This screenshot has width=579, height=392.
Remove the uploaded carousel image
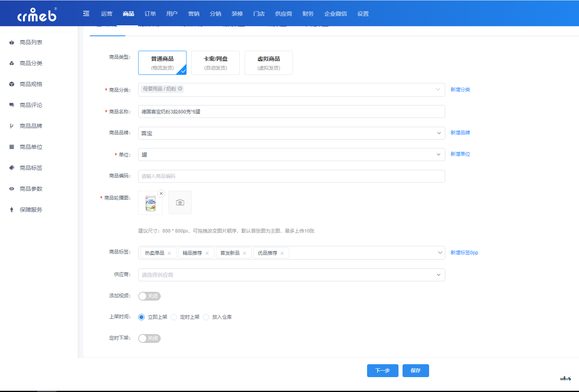tap(161, 194)
